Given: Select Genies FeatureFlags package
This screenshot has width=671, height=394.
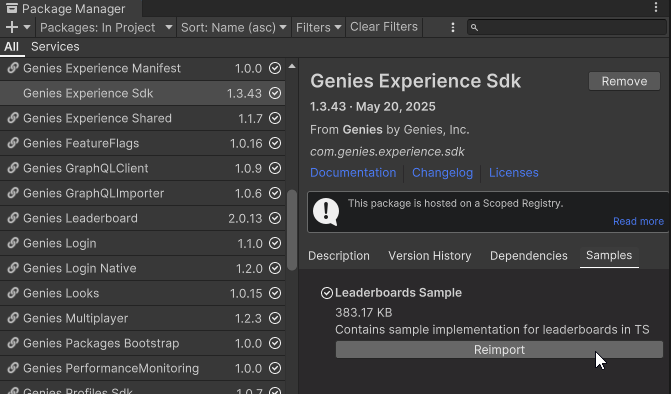Looking at the screenshot, I should (143, 143).
